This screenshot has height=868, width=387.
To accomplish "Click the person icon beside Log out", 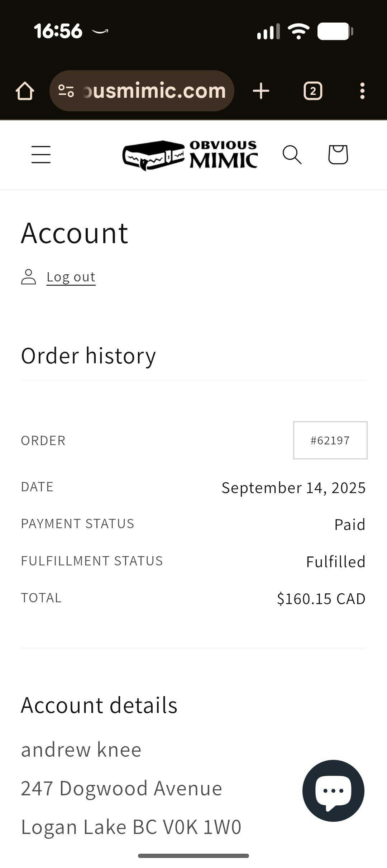I will pos(29,277).
